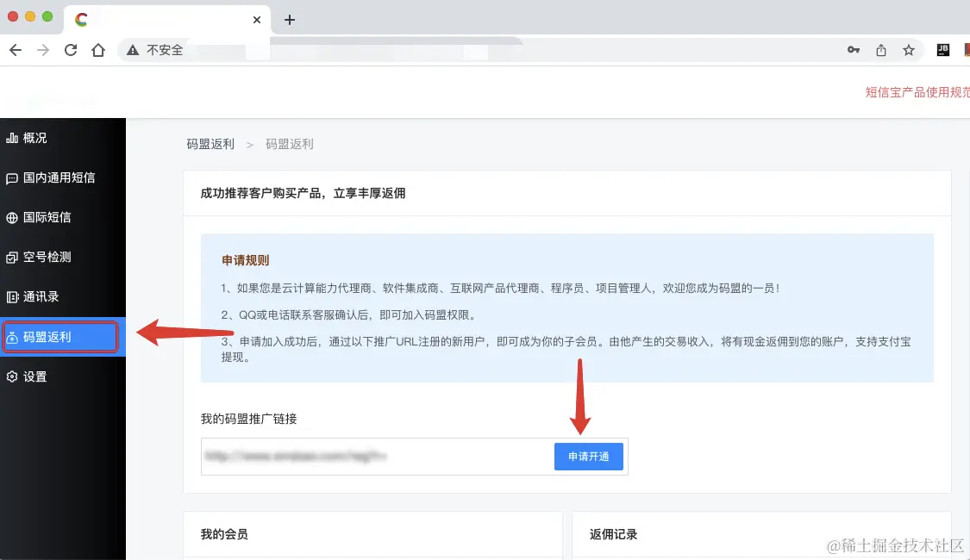Click the bookmark star in the address bar
The image size is (970, 560).
pos(909,50)
